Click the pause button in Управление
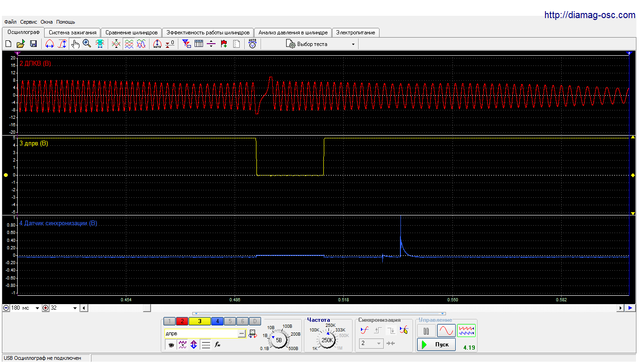Viewport: 642px width, 364px height. (426, 331)
